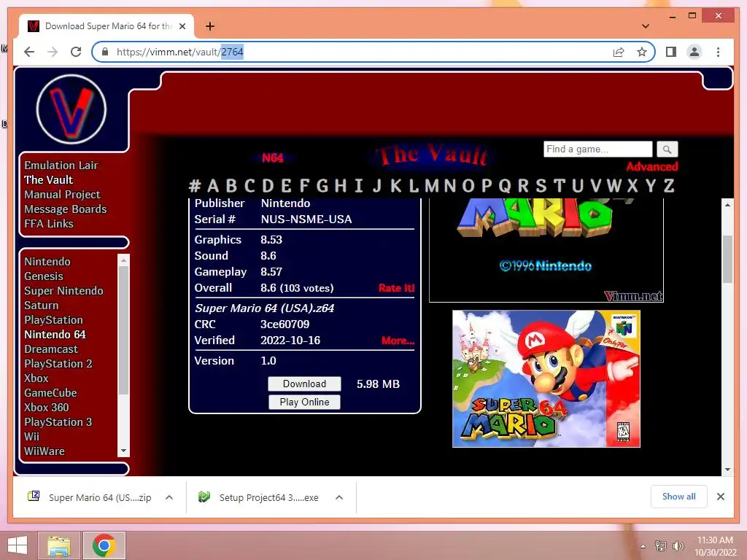Viewport: 747px width, 560px height.
Task: Expand Project64 setup download options
Action: pos(339,497)
